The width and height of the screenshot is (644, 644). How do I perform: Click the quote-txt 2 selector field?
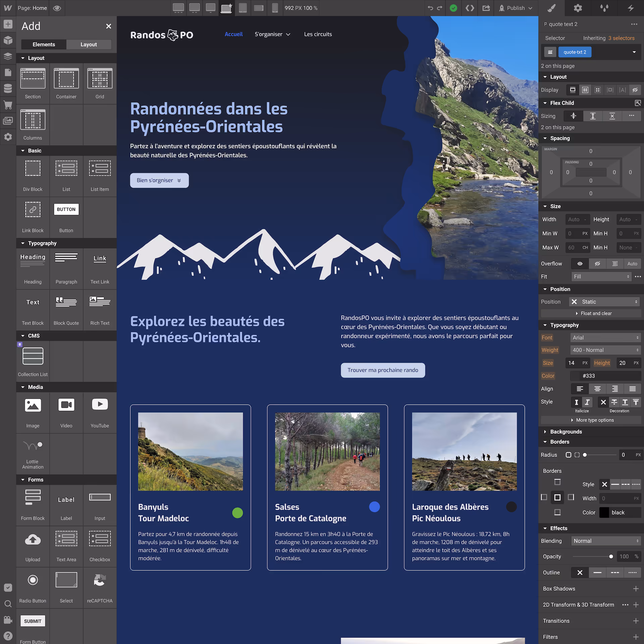[575, 52]
